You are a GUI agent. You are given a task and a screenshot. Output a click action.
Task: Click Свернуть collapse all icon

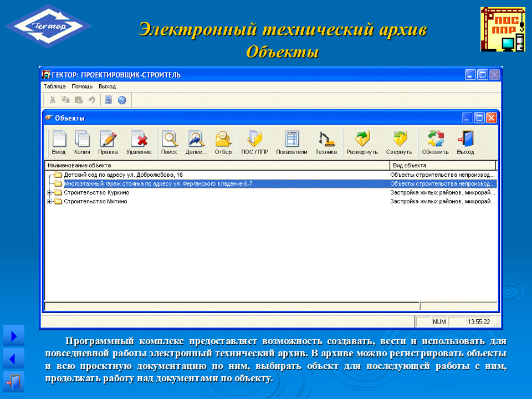tap(399, 142)
